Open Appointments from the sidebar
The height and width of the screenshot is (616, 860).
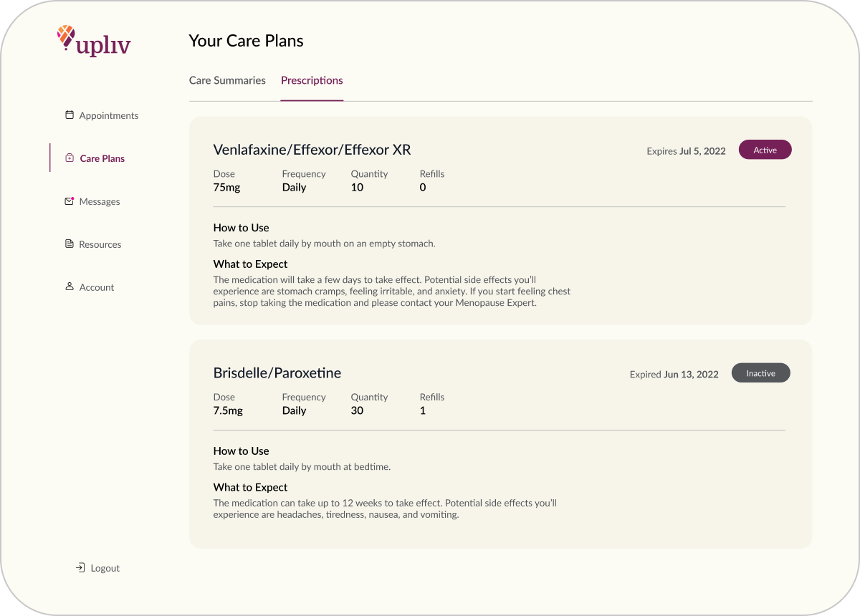pyautogui.click(x=109, y=115)
